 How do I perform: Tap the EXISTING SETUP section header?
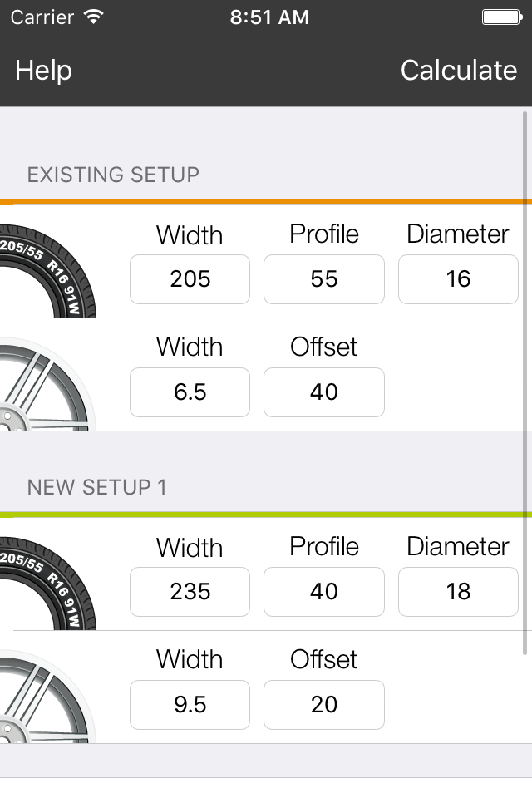tap(113, 175)
